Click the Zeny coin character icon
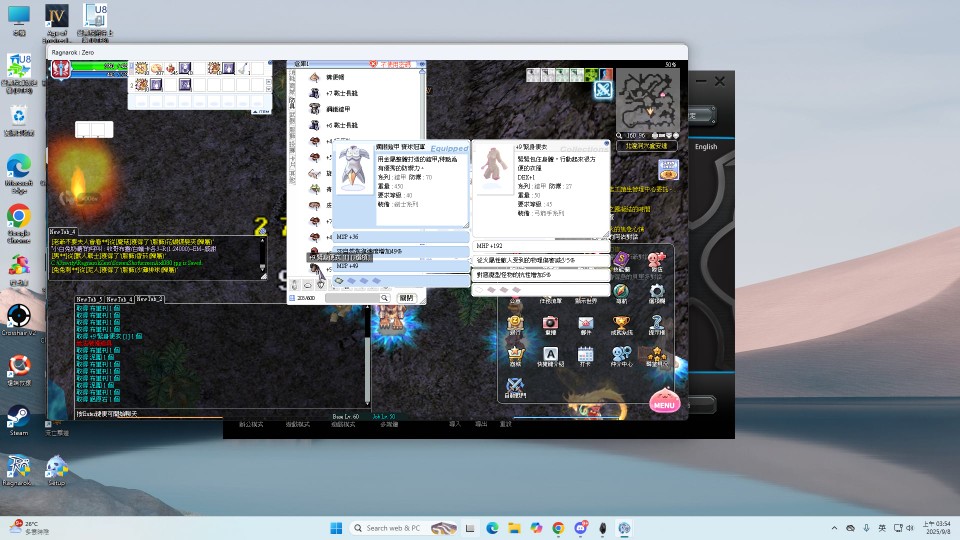 pyautogui.click(x=515, y=323)
